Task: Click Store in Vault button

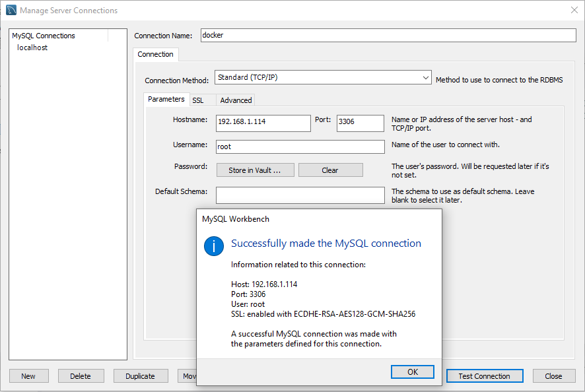Action: tap(255, 170)
